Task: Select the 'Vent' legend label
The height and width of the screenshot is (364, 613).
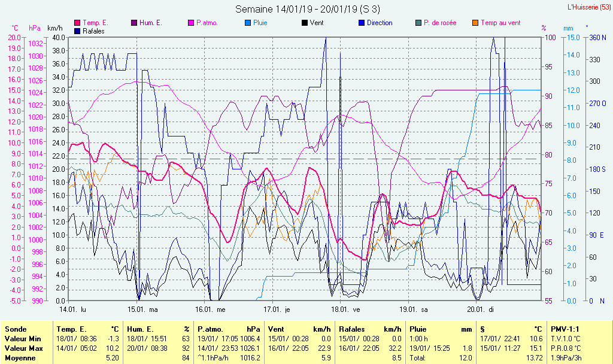Action: click(317, 23)
